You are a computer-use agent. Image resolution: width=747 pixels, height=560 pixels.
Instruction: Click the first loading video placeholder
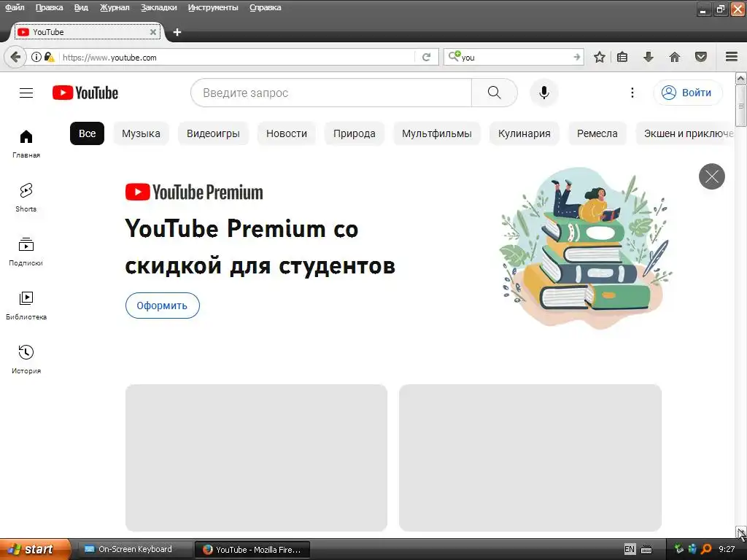pyautogui.click(x=256, y=458)
